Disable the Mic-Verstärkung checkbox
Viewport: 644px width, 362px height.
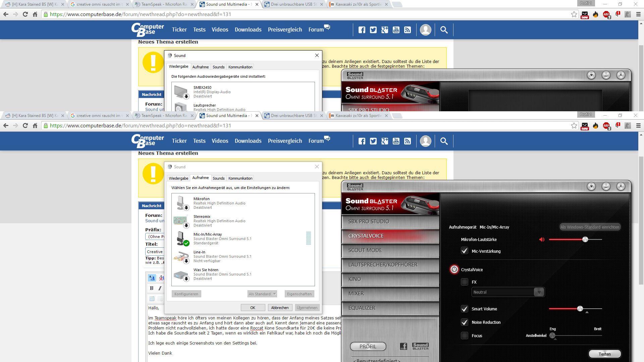pyautogui.click(x=465, y=251)
